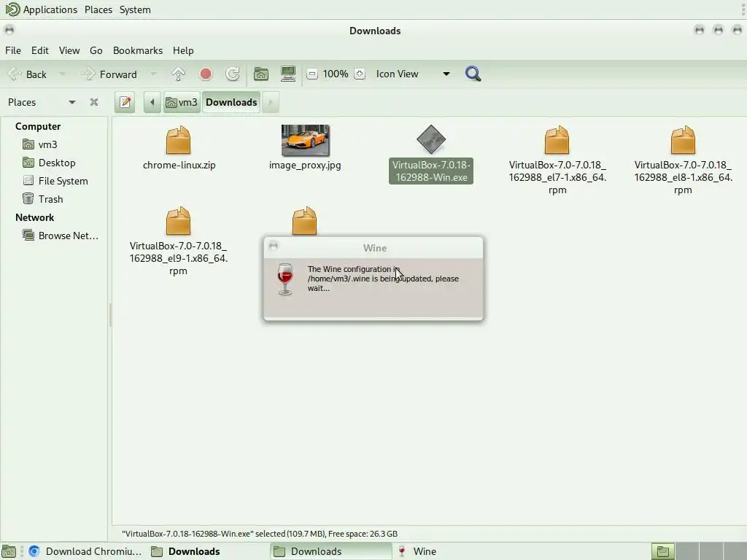747x560 pixels.
Task: Open the File menu
Action: click(x=13, y=50)
